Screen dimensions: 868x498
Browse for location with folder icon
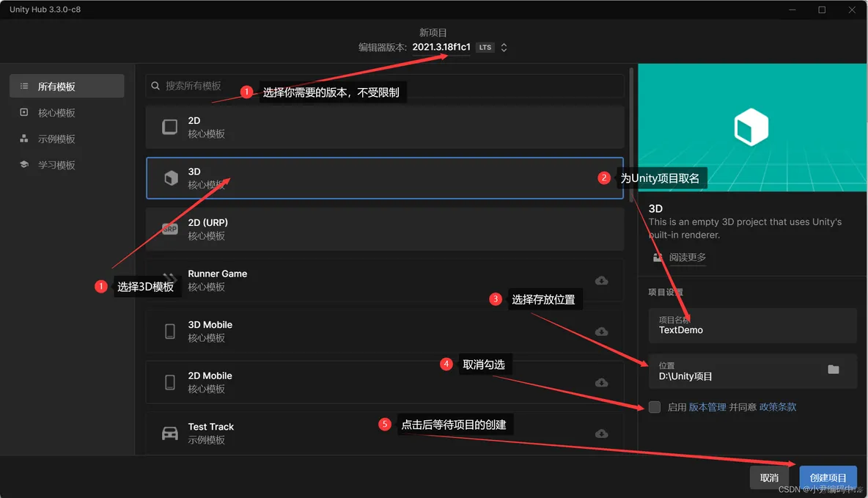click(x=833, y=370)
